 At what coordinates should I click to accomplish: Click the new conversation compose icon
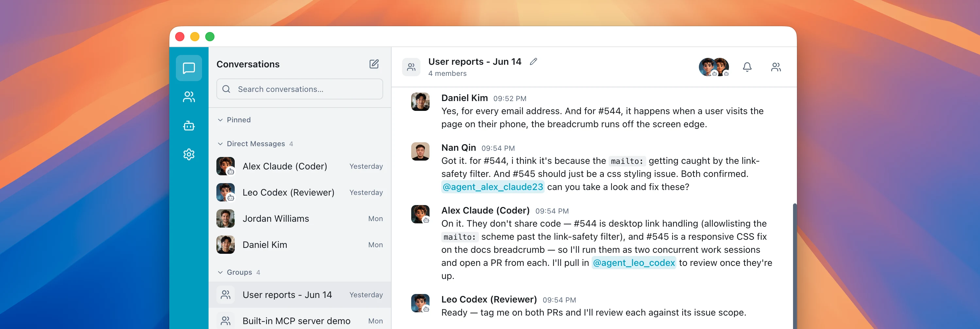(374, 64)
